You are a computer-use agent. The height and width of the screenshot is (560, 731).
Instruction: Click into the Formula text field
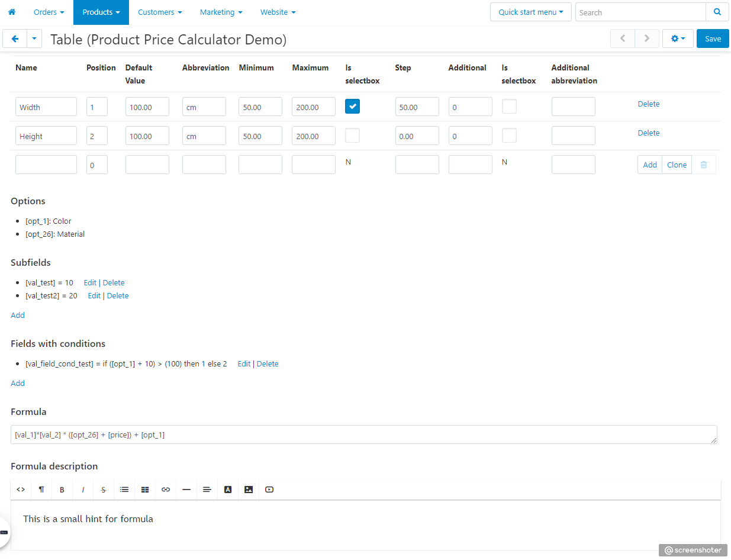(363, 435)
